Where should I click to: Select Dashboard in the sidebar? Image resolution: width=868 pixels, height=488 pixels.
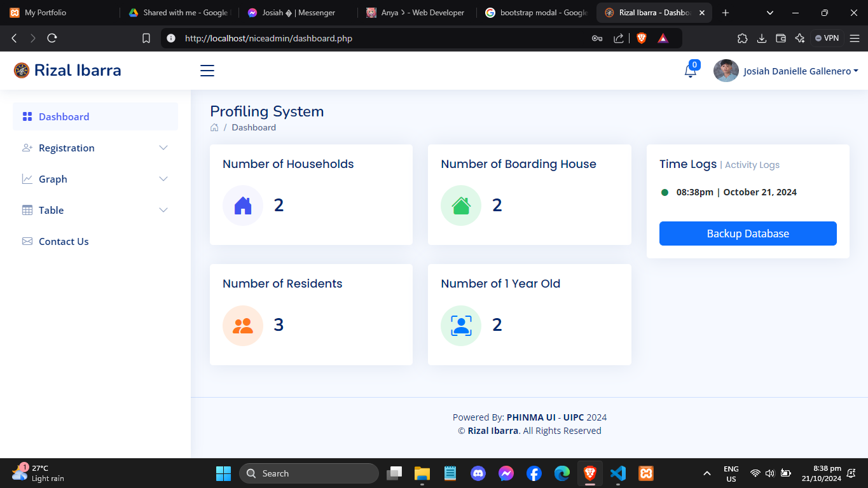click(x=64, y=117)
